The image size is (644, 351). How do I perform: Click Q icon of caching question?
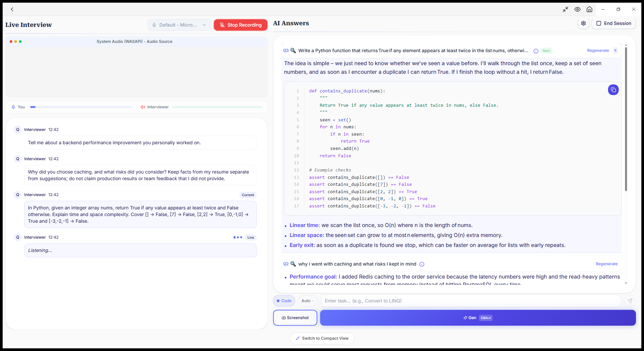pyautogui.click(x=18, y=159)
